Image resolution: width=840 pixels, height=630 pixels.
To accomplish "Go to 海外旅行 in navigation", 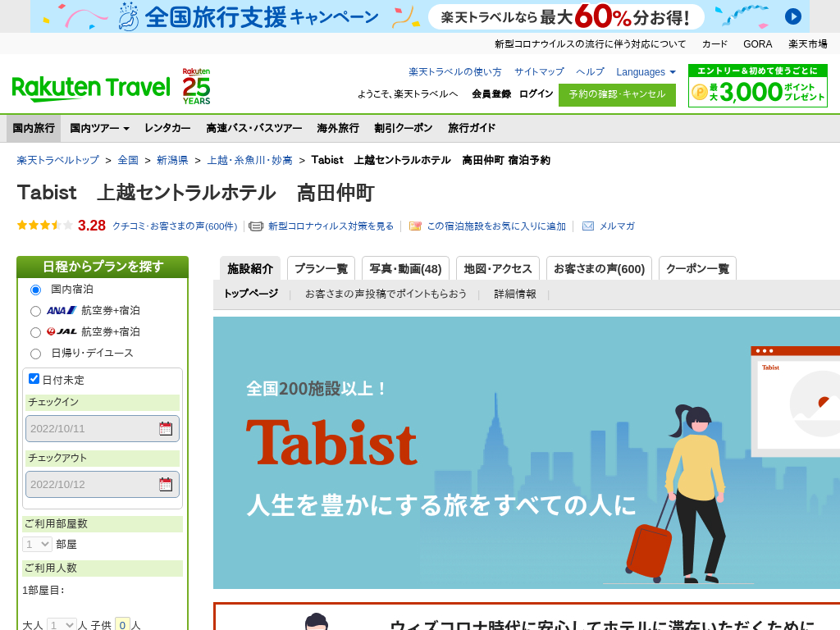I will tap(337, 128).
